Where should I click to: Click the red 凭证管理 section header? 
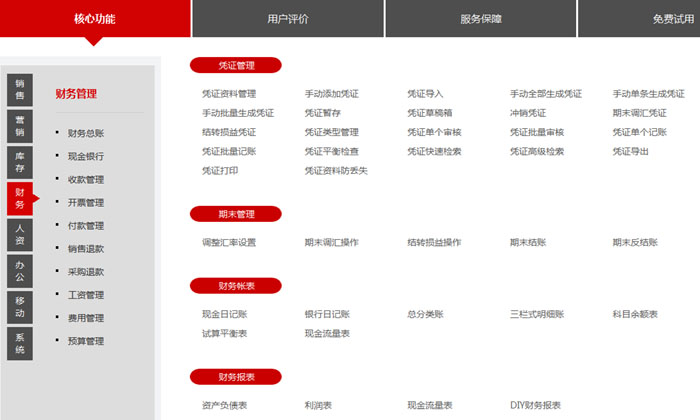236,66
